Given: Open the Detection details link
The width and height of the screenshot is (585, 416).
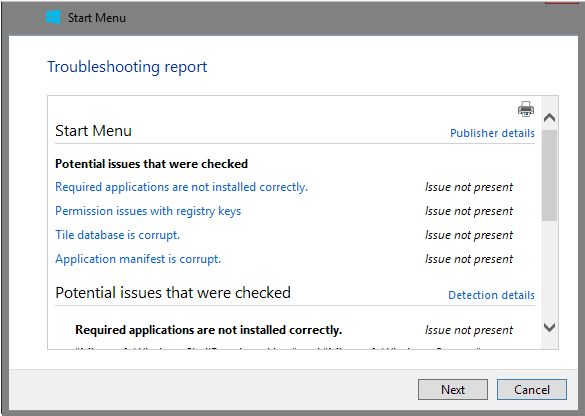Looking at the screenshot, I should click(x=491, y=295).
